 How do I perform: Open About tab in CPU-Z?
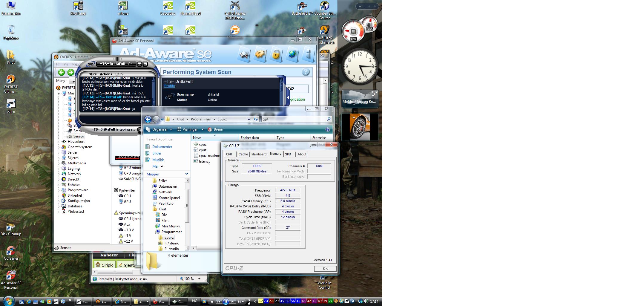tap(302, 154)
